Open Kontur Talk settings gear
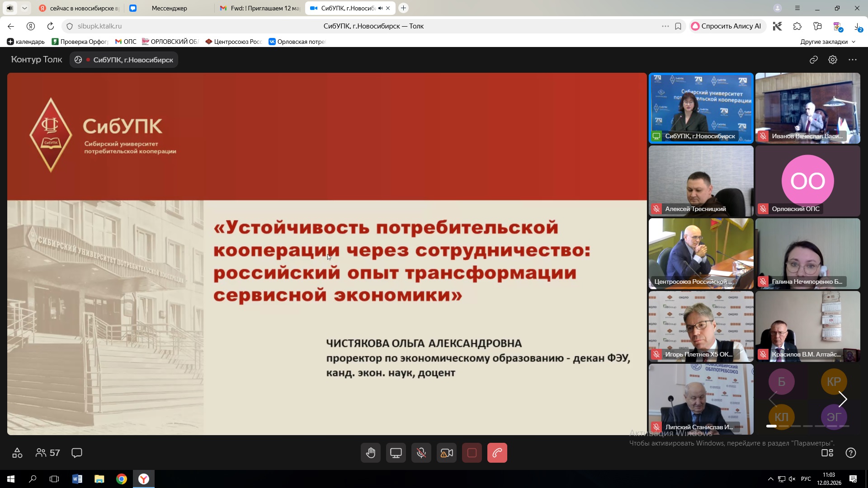This screenshot has height=488, width=868. coord(833,60)
